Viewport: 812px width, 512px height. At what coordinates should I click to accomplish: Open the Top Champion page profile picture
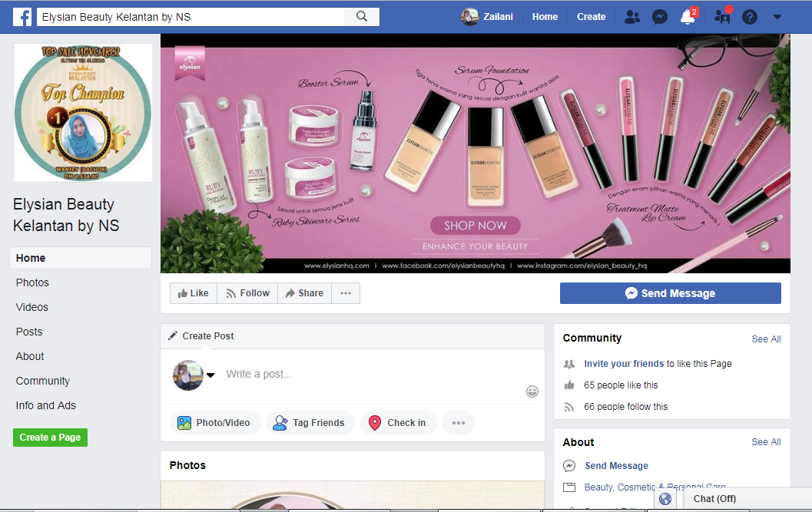(83, 112)
